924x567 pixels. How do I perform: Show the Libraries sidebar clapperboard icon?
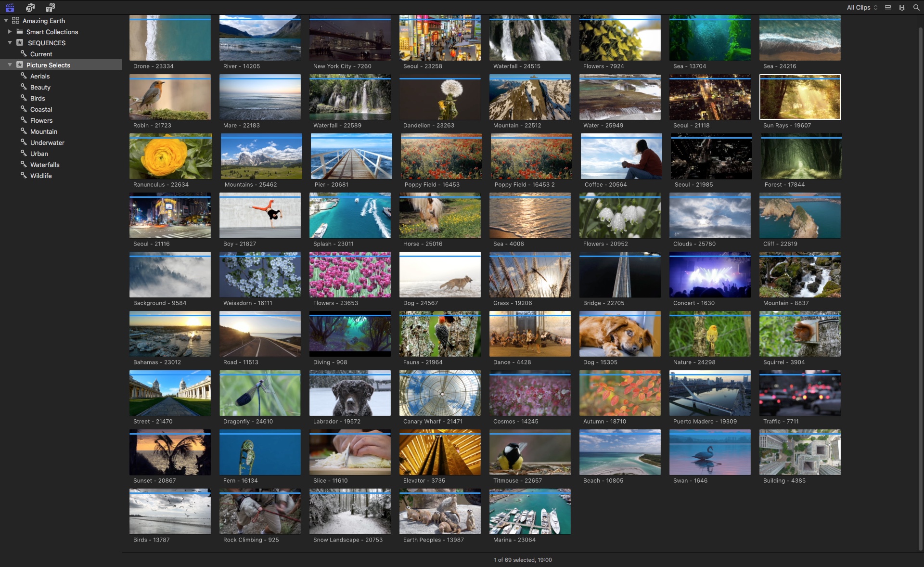pyautogui.click(x=10, y=8)
